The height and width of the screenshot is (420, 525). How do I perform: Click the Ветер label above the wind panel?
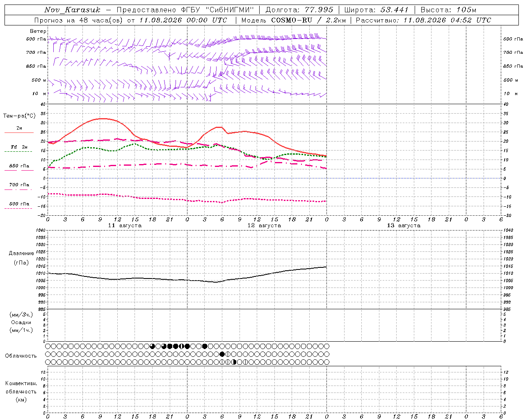(38, 31)
